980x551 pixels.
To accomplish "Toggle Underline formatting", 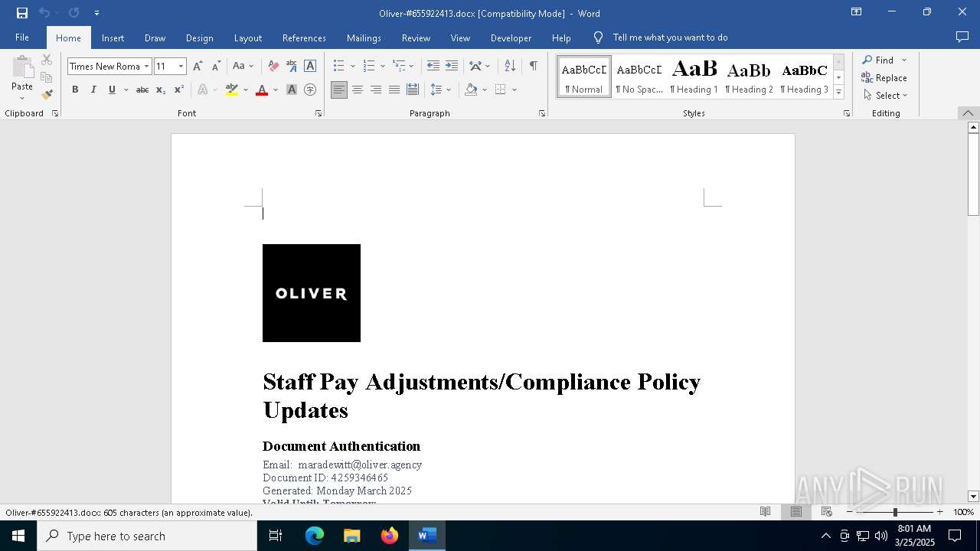I will click(x=112, y=90).
